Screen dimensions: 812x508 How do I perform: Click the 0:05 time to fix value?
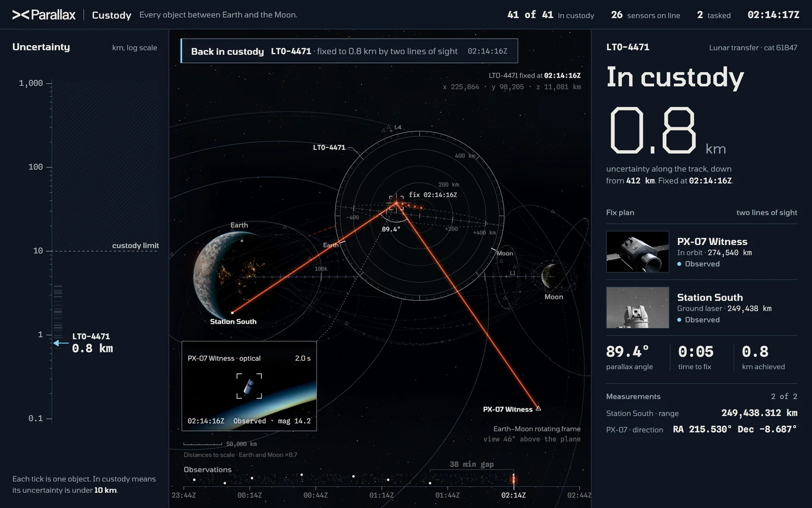(696, 352)
